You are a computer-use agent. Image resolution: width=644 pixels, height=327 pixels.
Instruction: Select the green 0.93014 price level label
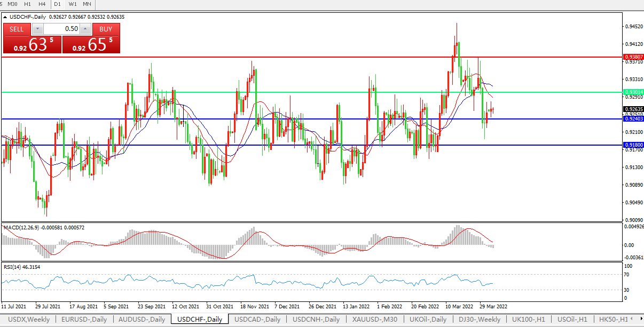point(633,92)
